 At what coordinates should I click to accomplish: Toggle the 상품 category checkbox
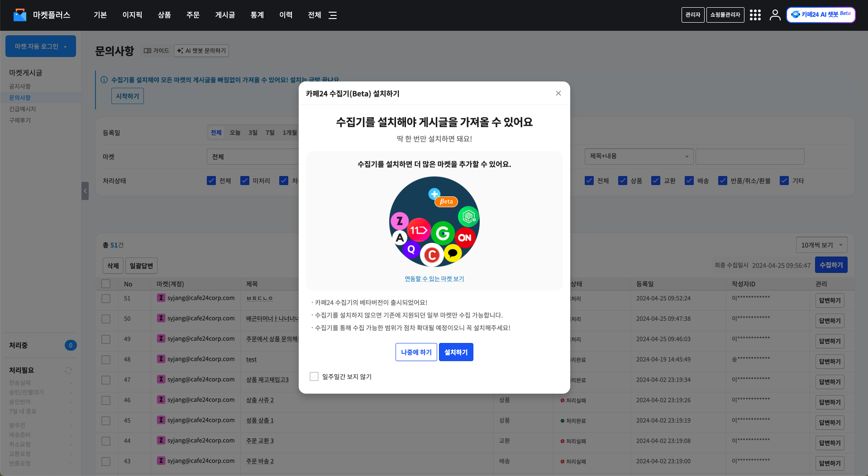tap(623, 181)
